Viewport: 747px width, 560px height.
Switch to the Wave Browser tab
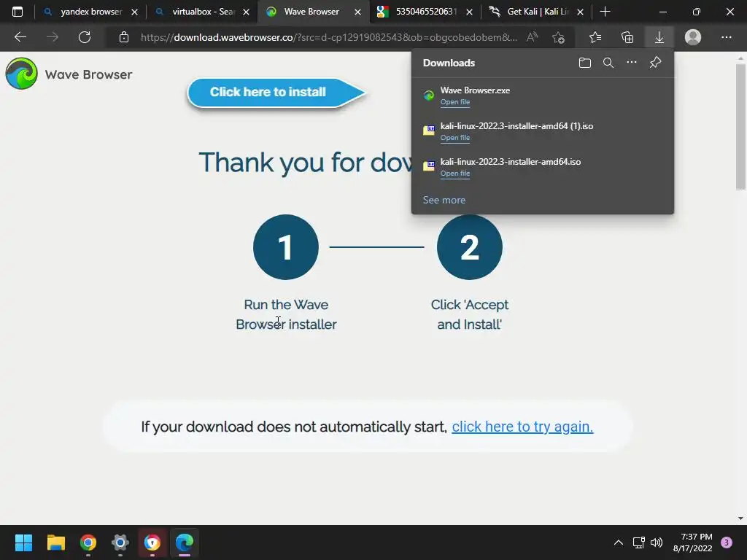click(x=312, y=12)
